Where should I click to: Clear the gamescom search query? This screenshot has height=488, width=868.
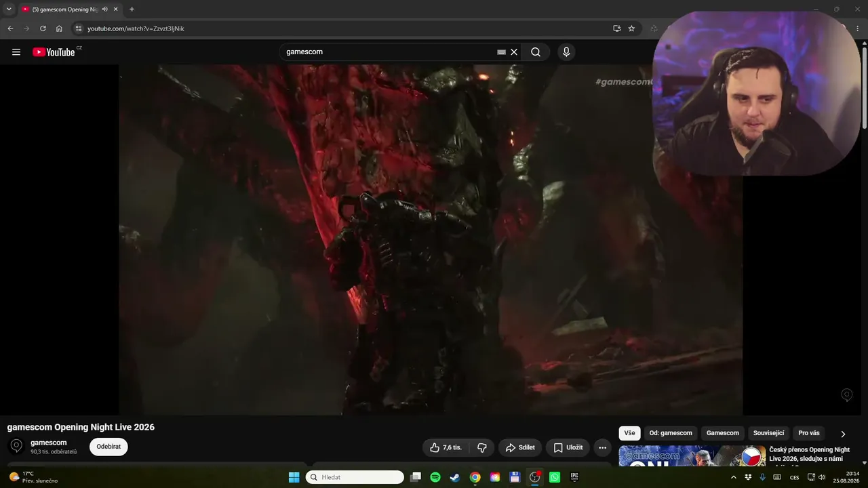[x=514, y=52]
